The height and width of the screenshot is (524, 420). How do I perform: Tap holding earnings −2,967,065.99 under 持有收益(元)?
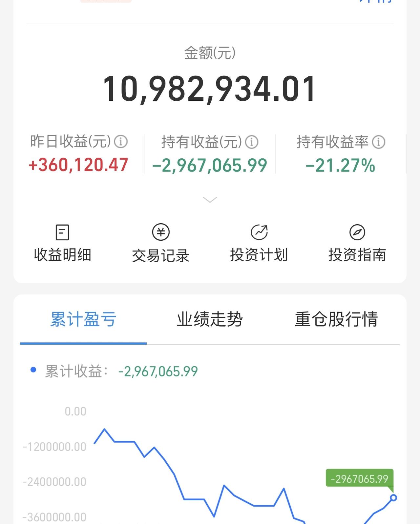(210, 165)
